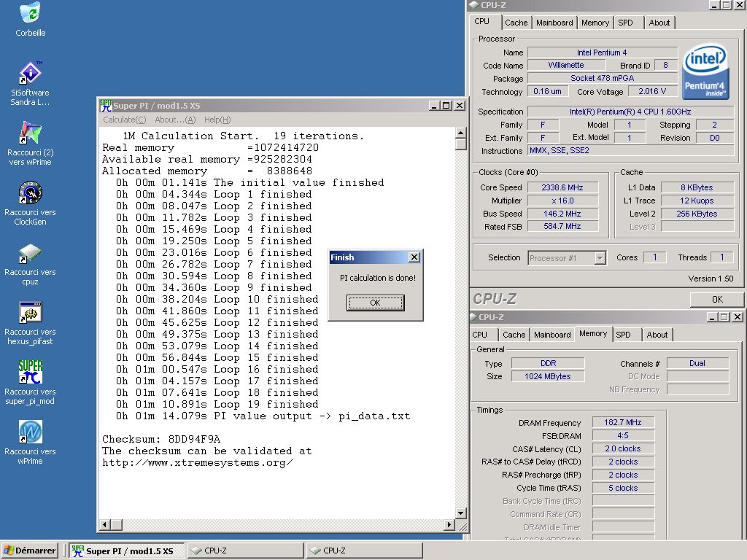
Task: Switch to the second CPU-Z taskbar item
Action: 365,551
